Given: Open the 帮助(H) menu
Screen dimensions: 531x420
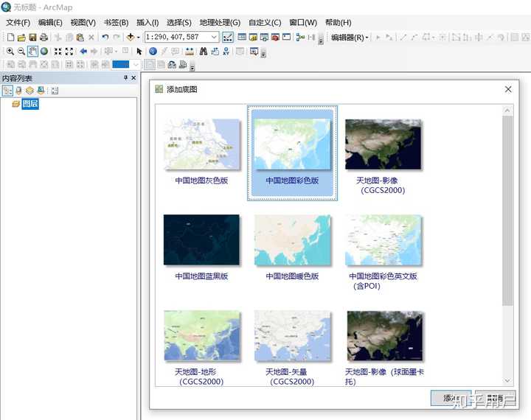Looking at the screenshot, I should pyautogui.click(x=339, y=23).
